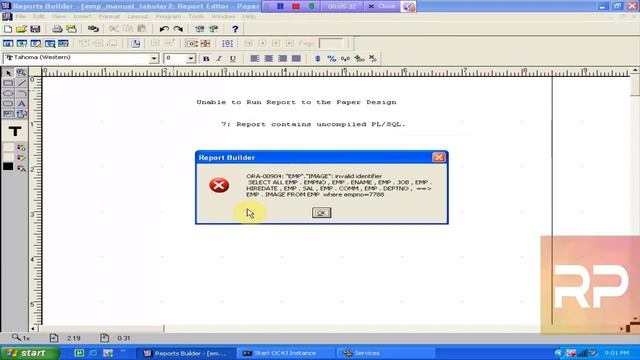Screen dimensions: 640x360
Task: Switch to Paper Parameter Form view icon
Action: (63, 43)
